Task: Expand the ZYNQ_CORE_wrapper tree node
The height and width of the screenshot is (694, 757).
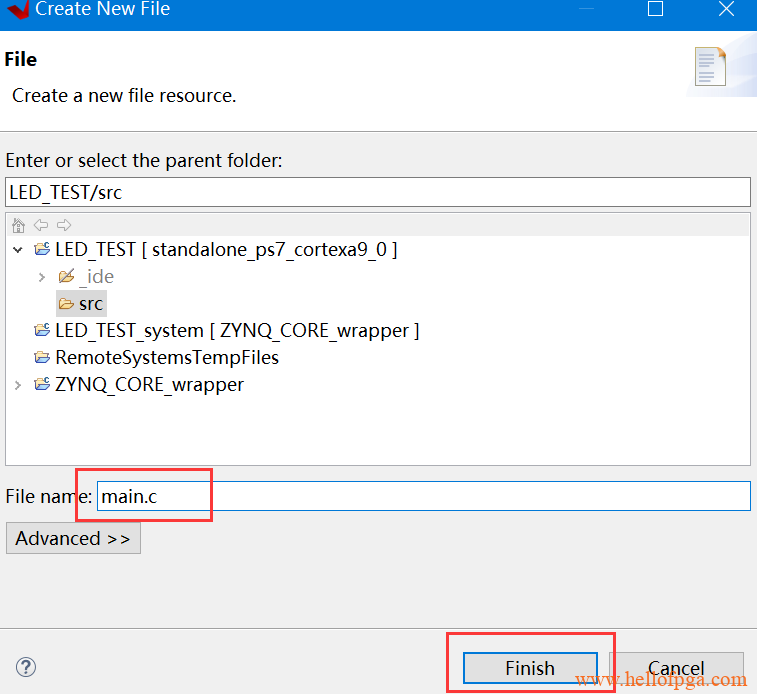Action: point(18,385)
